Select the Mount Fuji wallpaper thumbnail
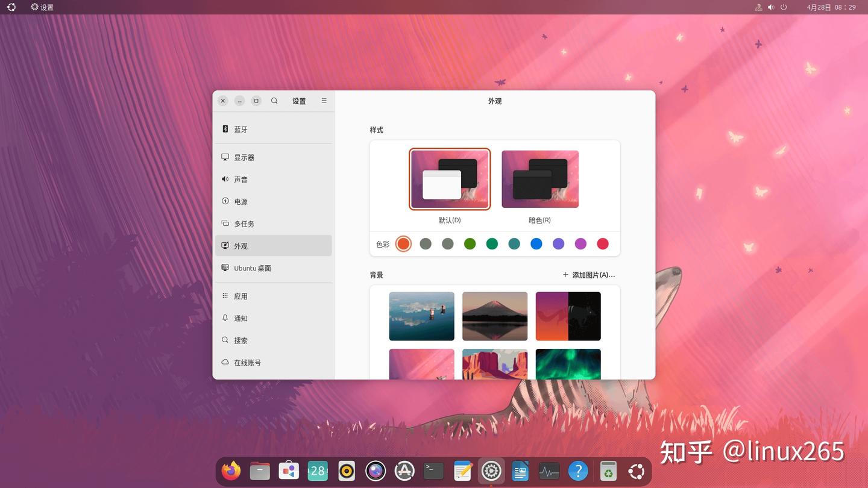868x488 pixels. pos(494,316)
